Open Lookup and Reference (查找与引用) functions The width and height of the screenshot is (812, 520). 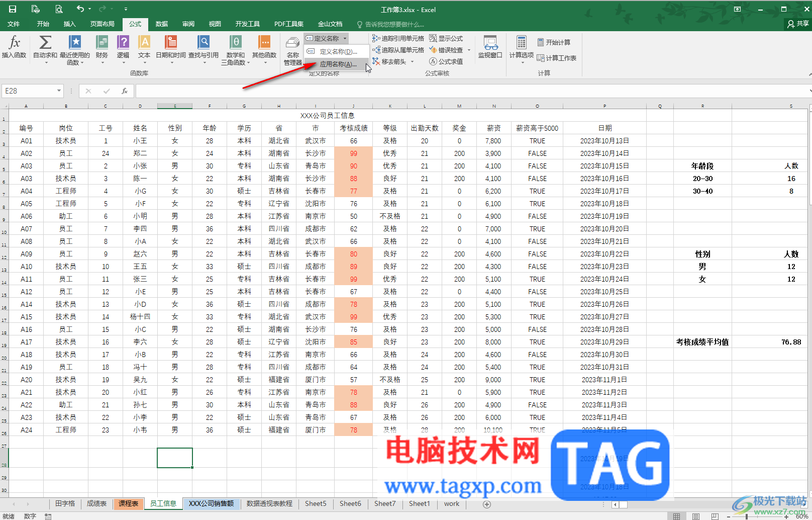(x=204, y=49)
